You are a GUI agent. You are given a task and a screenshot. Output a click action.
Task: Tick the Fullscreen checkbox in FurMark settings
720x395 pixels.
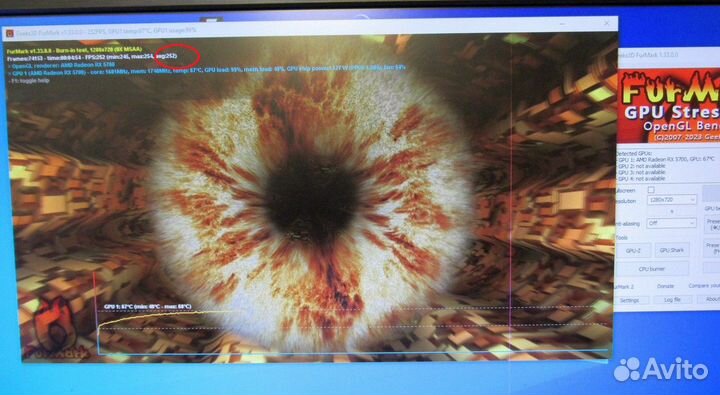click(x=651, y=190)
